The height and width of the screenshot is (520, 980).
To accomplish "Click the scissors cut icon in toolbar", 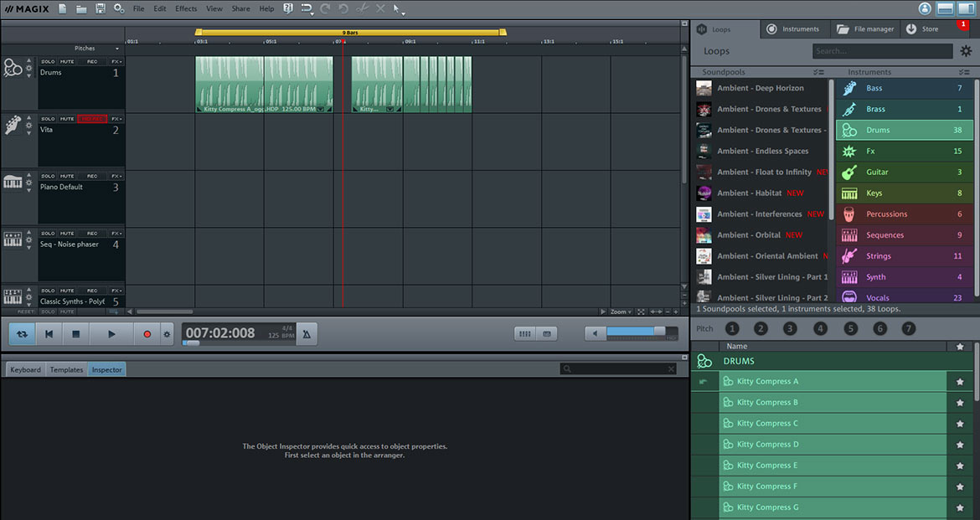I will [x=362, y=9].
